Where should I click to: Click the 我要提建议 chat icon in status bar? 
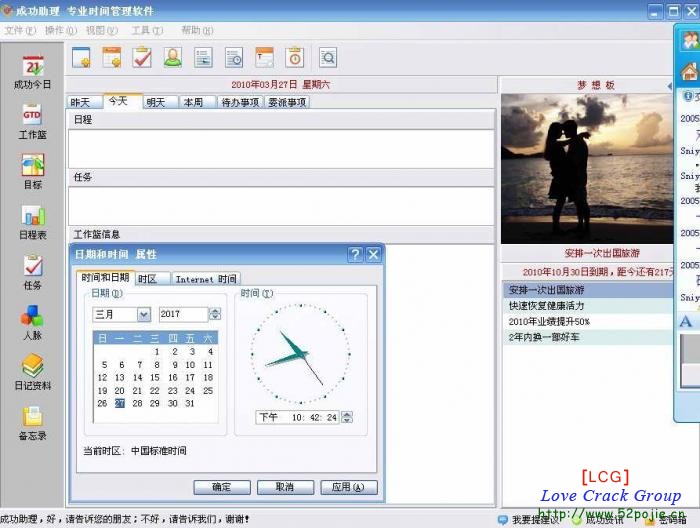point(503,520)
